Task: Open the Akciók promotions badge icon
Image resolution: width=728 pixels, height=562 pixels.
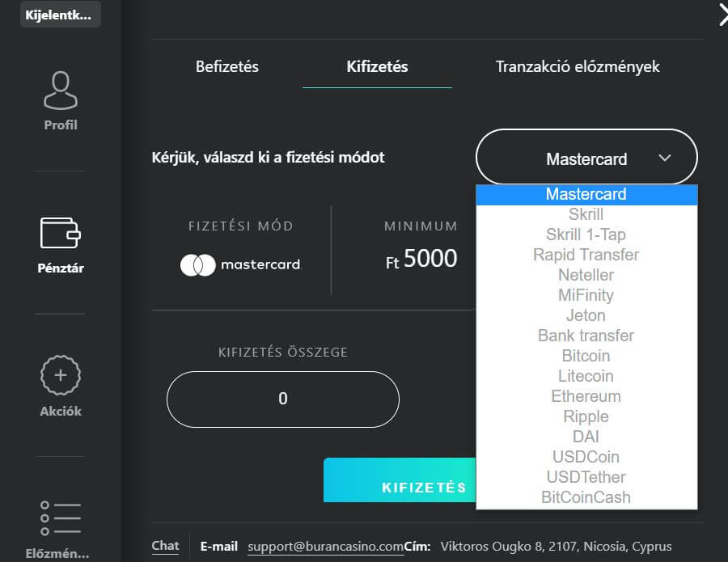Action: [x=61, y=377]
